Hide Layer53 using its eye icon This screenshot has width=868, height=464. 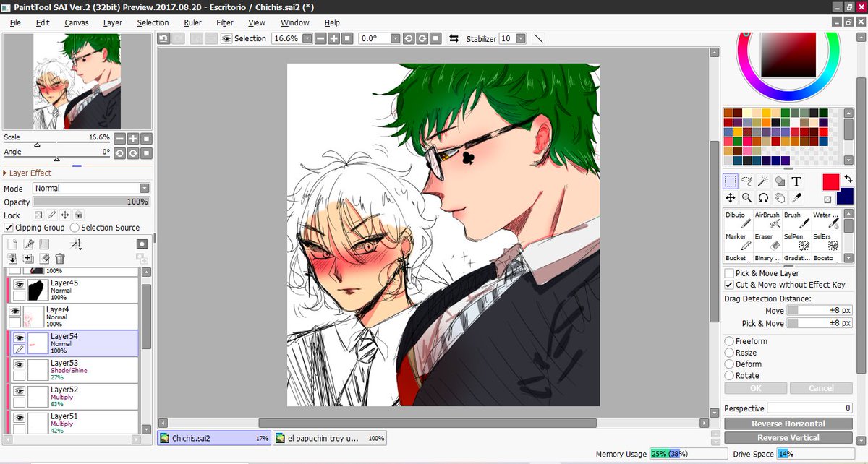(20, 364)
